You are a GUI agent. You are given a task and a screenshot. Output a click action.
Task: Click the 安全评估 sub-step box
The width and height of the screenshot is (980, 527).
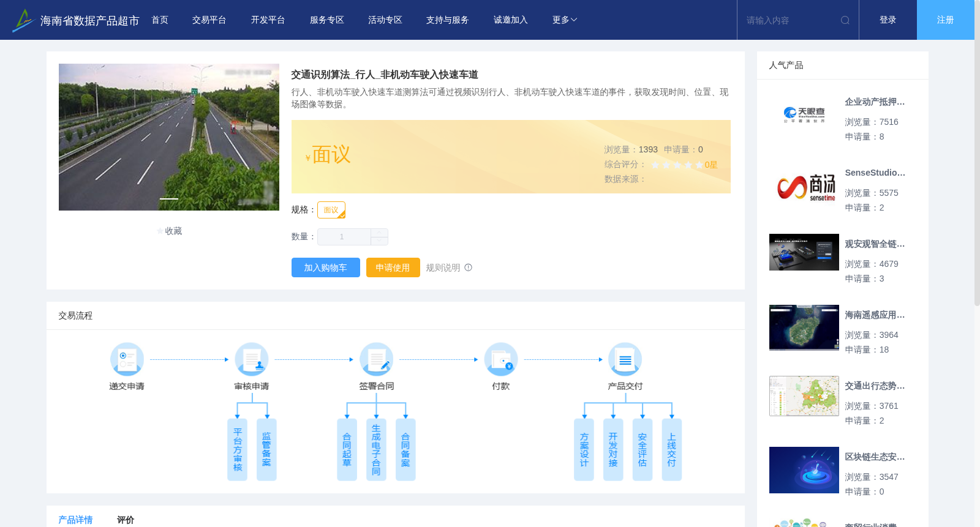(x=643, y=450)
